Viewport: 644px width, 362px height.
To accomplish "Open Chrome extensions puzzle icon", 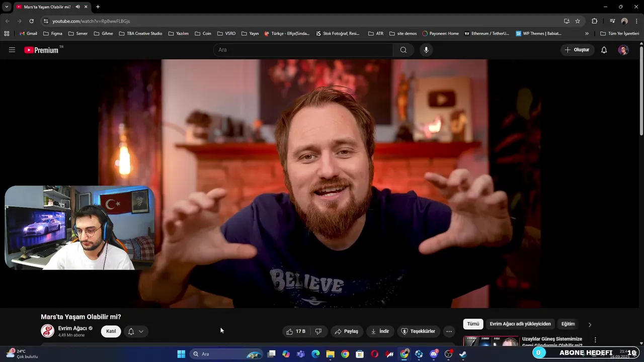I will point(594,21).
